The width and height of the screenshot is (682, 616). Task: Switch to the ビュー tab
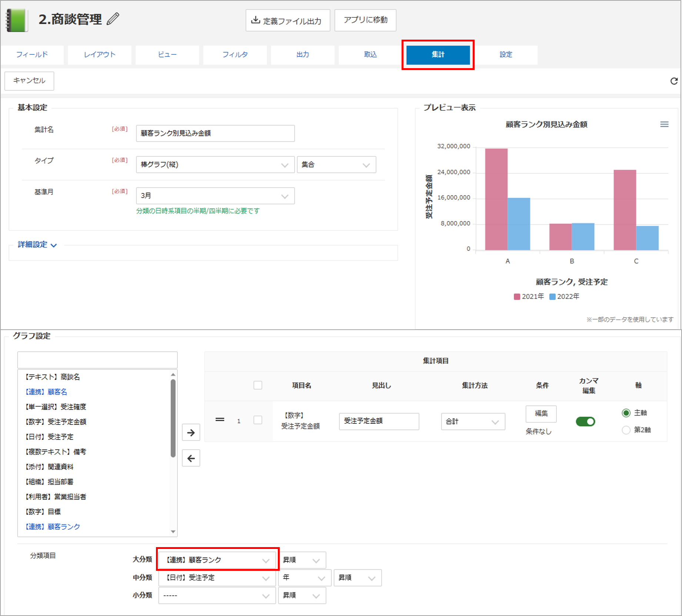click(167, 55)
